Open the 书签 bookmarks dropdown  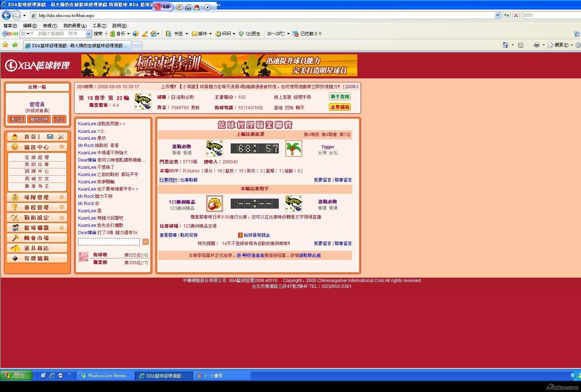pyautogui.click(x=187, y=34)
